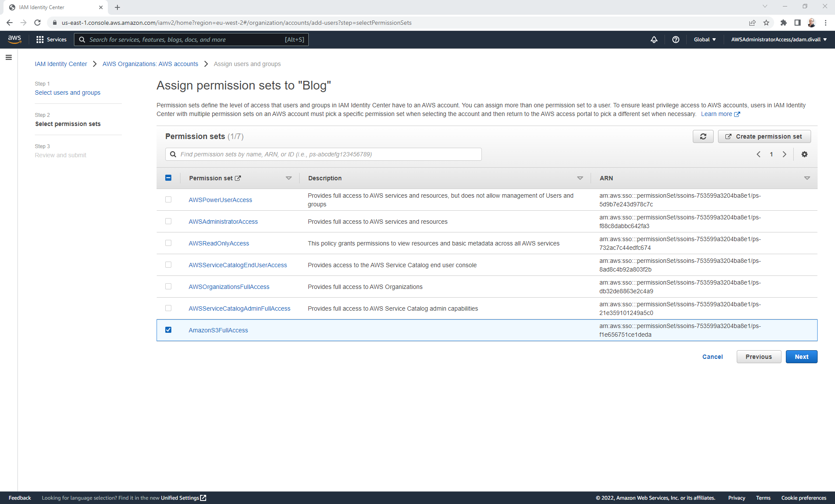Check the AWSReadOnlyAccess checkbox
This screenshot has height=504, width=835.
[x=168, y=243]
